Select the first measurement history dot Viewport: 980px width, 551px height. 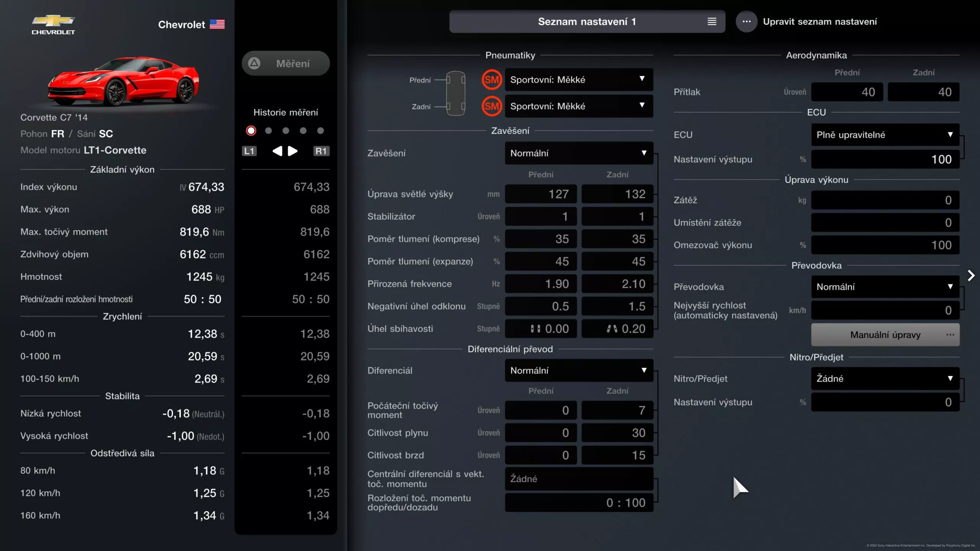pos(251,130)
